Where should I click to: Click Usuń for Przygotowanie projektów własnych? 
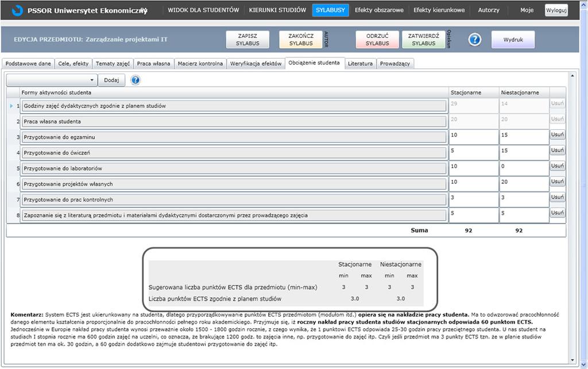pyautogui.click(x=557, y=182)
